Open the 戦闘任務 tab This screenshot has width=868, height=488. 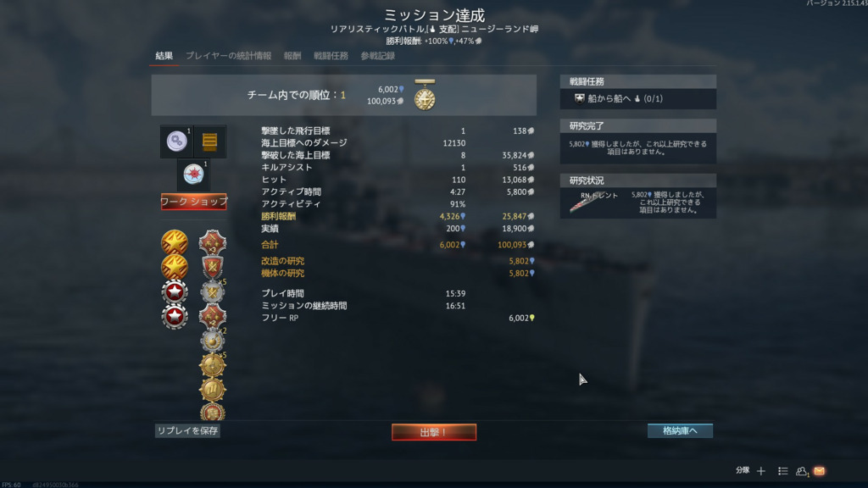pos(331,56)
